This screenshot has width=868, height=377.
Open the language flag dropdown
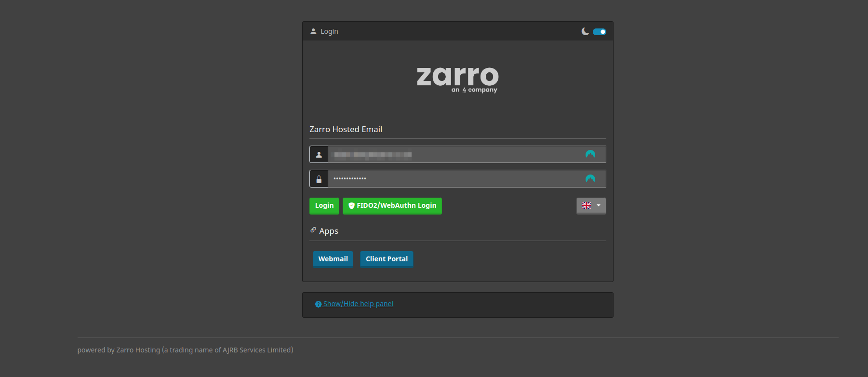point(591,206)
